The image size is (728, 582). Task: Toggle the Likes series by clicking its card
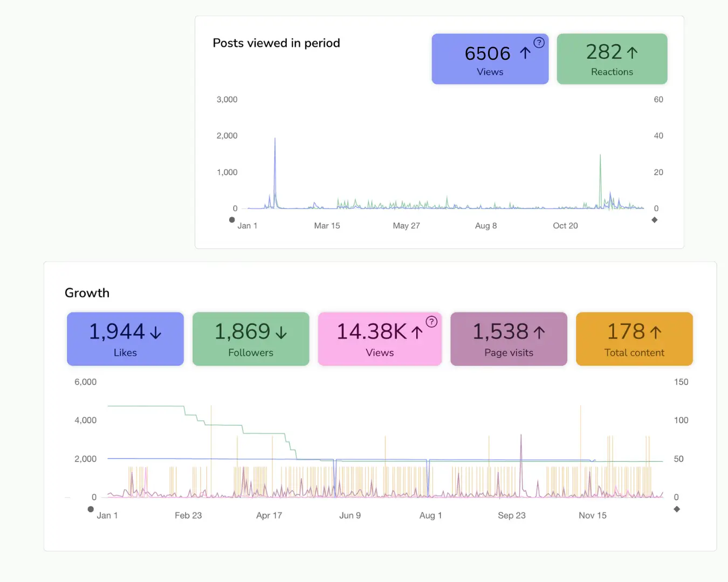(125, 339)
